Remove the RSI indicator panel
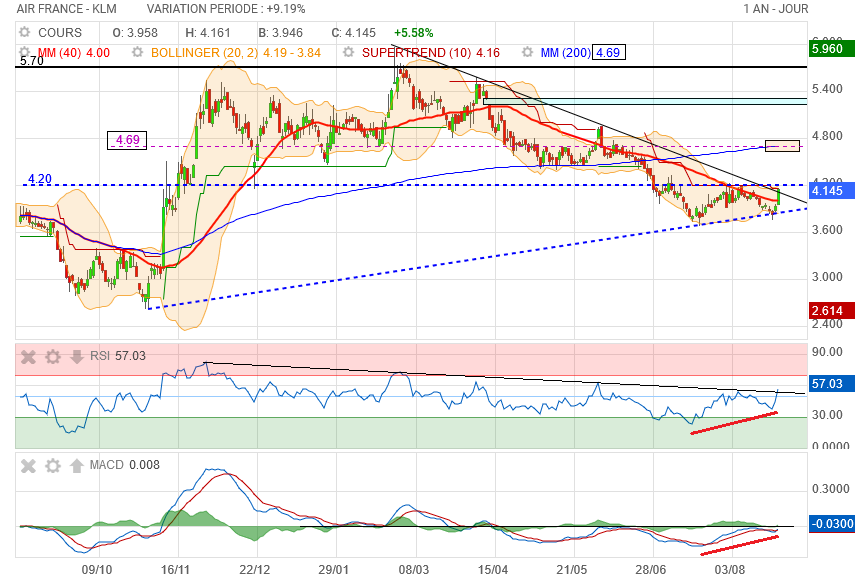 (x=28, y=357)
